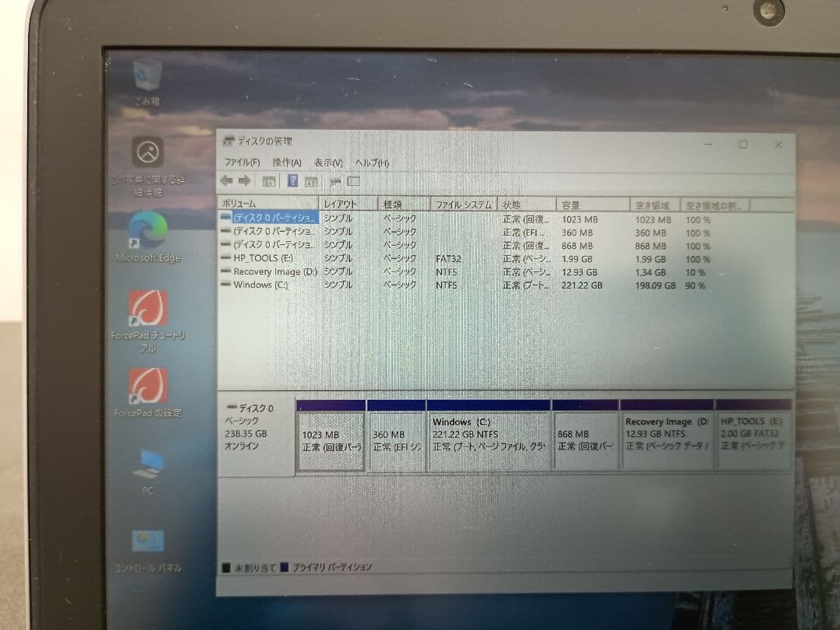Click the Properties toolbar icon
Viewport: 840px width, 630px height.
(x=310, y=180)
